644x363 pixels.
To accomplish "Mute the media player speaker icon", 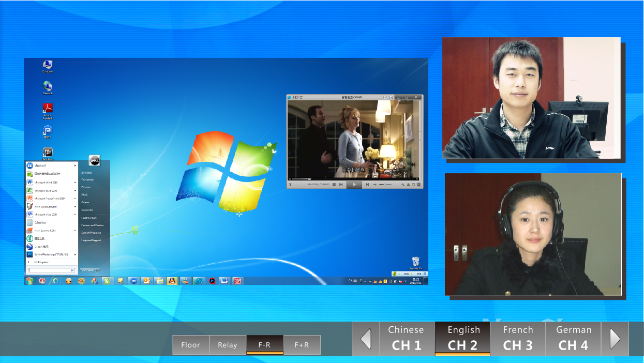I will [375, 185].
